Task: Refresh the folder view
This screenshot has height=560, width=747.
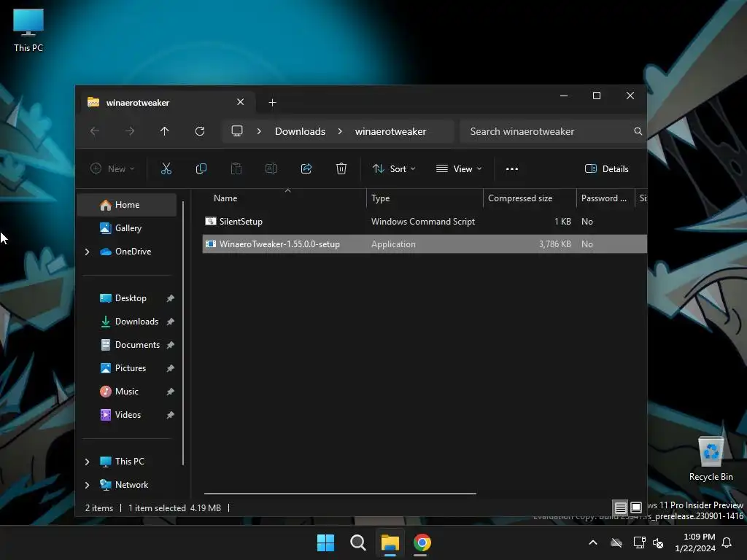Action: pyautogui.click(x=200, y=131)
